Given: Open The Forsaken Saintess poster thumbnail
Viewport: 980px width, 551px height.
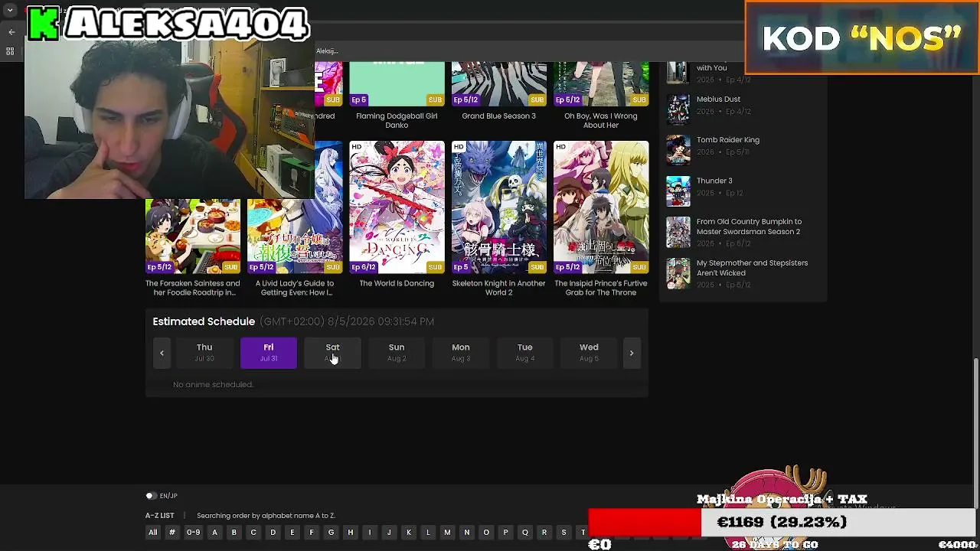Looking at the screenshot, I should [x=193, y=236].
